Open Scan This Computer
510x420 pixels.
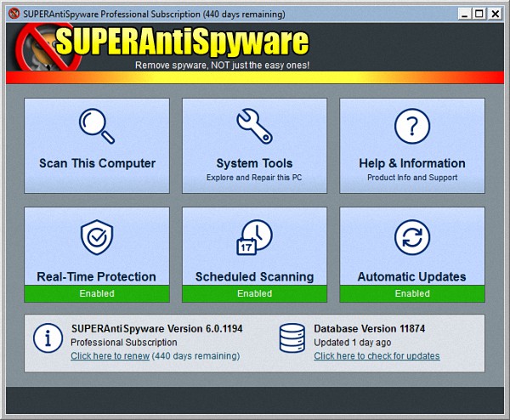pyautogui.click(x=97, y=163)
